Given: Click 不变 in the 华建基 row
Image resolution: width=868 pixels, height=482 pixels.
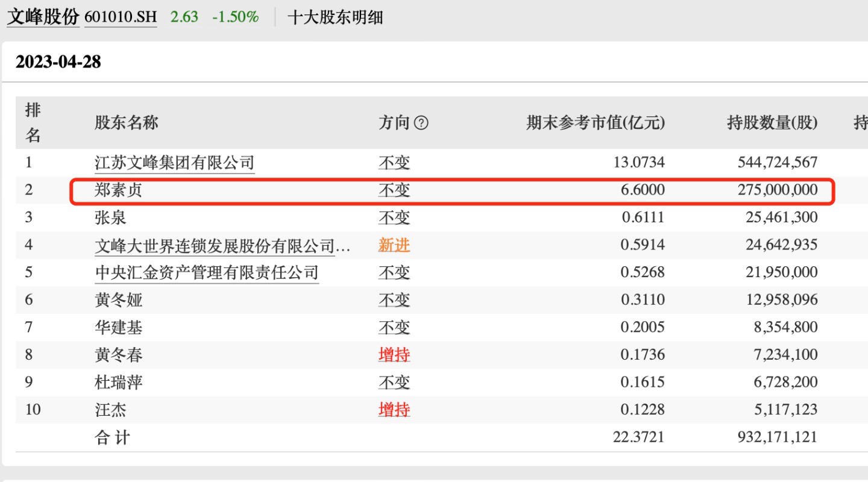Looking at the screenshot, I should (394, 328).
